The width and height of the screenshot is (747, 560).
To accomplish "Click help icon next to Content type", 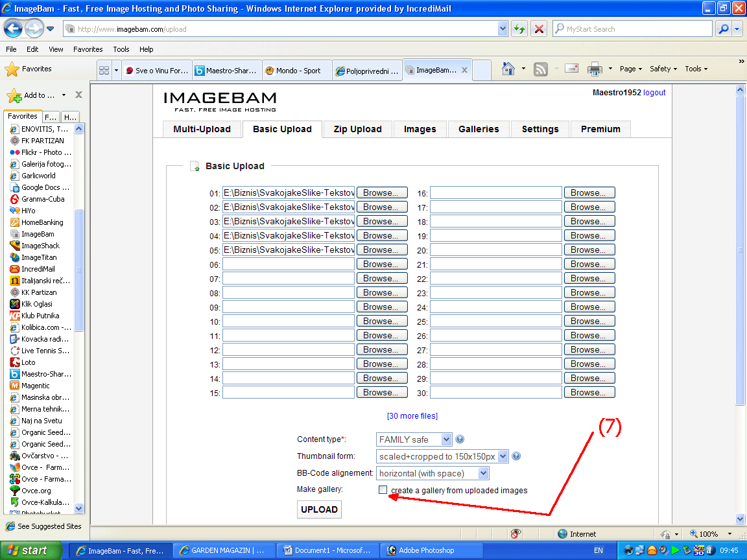I will pyautogui.click(x=460, y=439).
